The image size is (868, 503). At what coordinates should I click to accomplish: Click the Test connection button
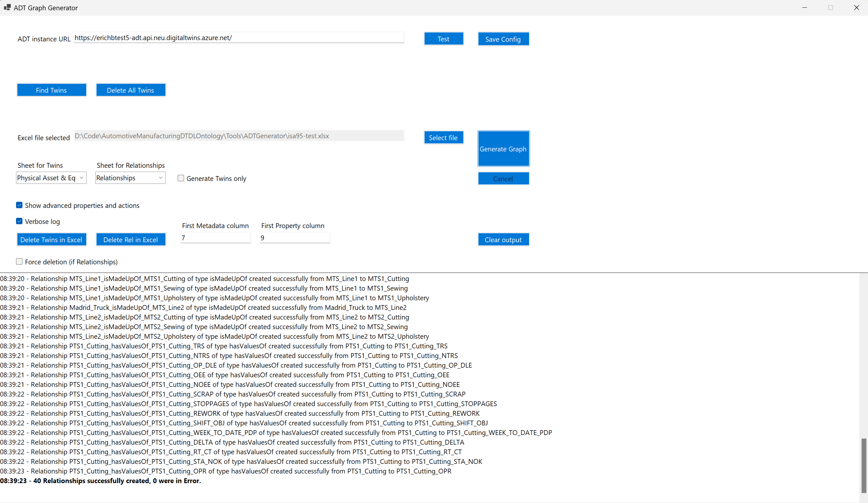point(443,39)
